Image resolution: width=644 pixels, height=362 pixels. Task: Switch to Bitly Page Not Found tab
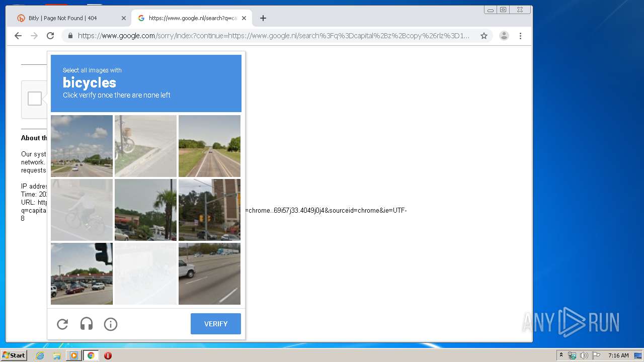click(x=70, y=18)
